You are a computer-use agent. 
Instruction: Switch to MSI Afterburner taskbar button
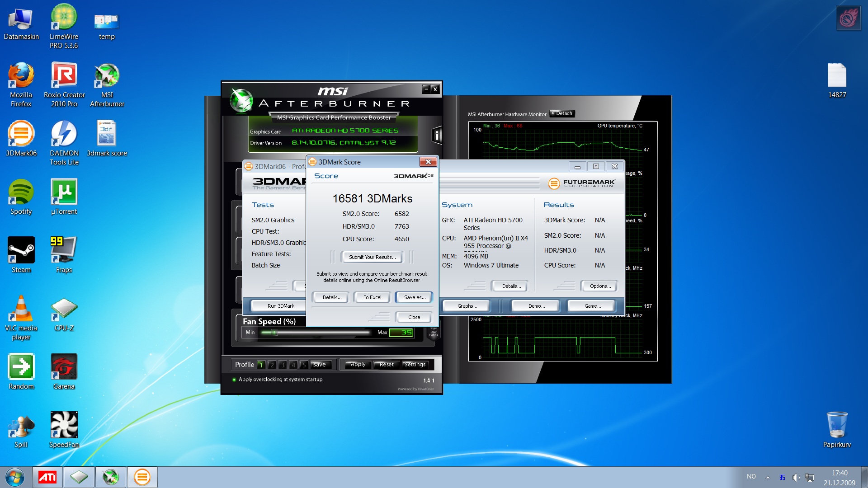pos(110,477)
